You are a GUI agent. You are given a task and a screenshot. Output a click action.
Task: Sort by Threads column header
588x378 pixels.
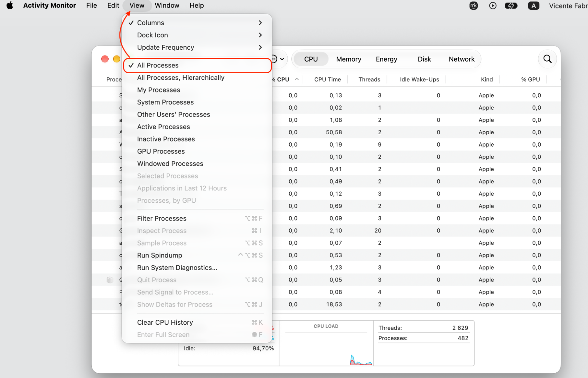pos(369,79)
